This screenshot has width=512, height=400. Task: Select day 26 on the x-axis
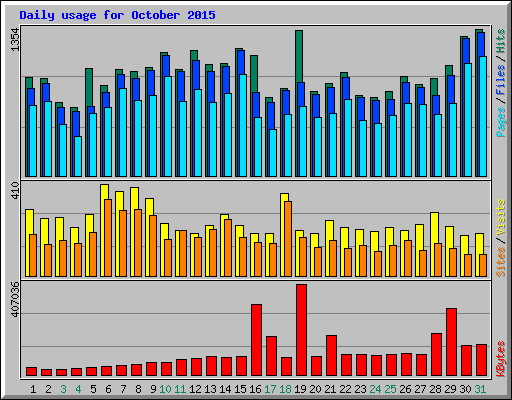tap(405, 389)
